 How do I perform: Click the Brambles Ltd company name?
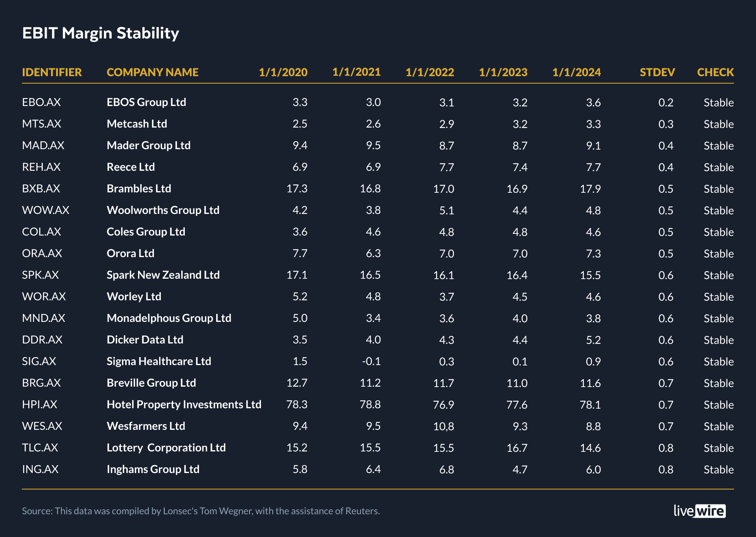click(x=139, y=189)
